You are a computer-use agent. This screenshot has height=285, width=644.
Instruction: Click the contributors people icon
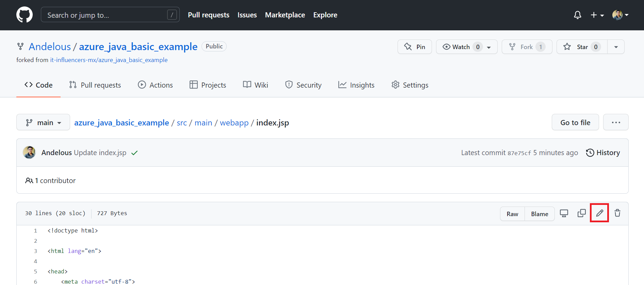click(29, 181)
